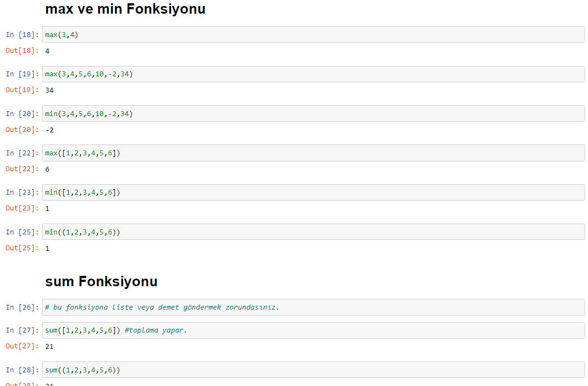Screen dimensions: 588x386
Task: Click the 'sum Fonksiyonu' heading
Action: tap(101, 281)
